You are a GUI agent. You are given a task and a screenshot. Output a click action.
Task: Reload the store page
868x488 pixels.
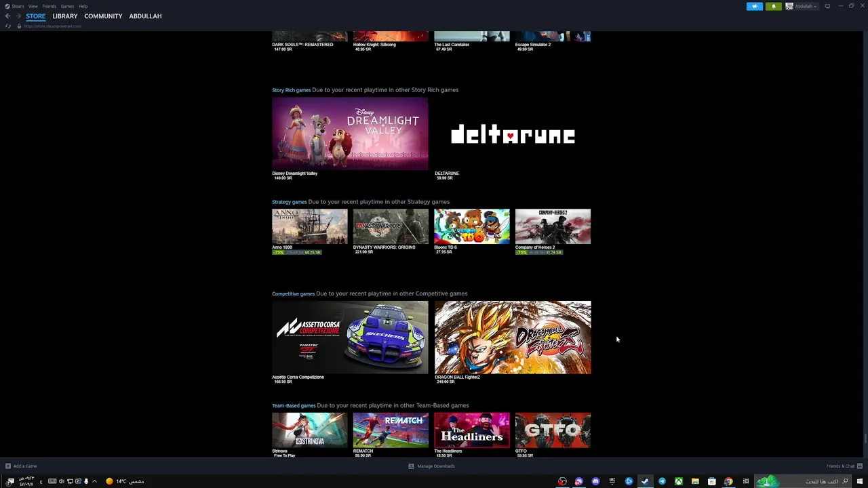tap(8, 26)
